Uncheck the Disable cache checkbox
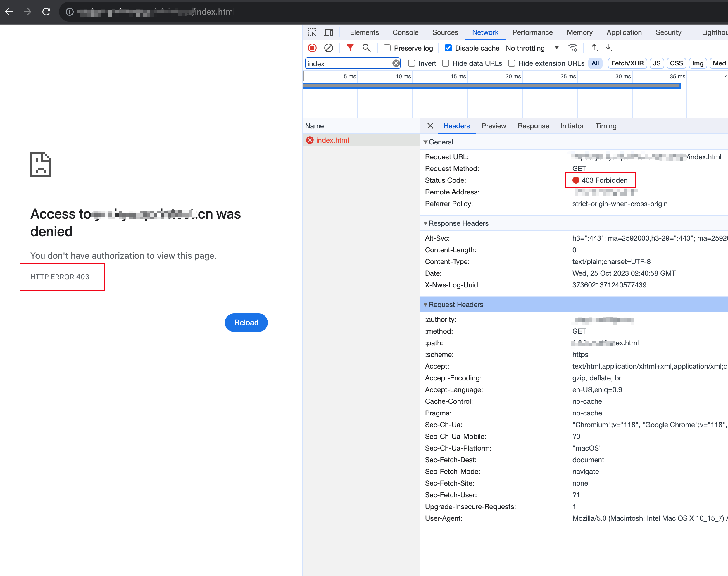728x576 pixels. point(448,48)
